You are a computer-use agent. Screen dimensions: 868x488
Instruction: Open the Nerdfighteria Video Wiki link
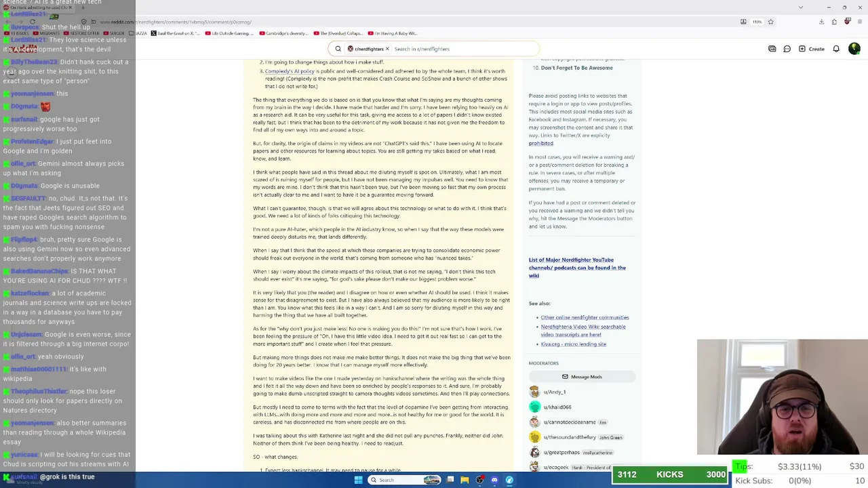tap(583, 330)
